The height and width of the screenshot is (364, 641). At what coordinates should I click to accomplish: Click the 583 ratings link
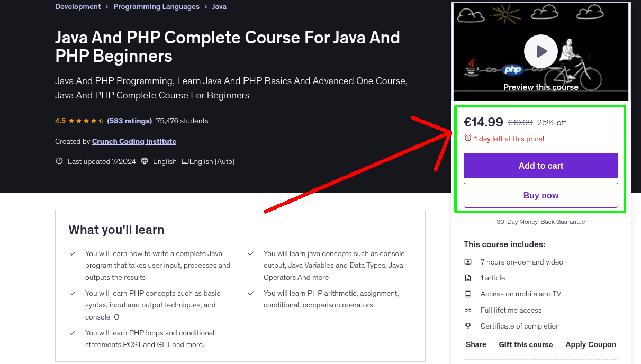[x=129, y=121]
